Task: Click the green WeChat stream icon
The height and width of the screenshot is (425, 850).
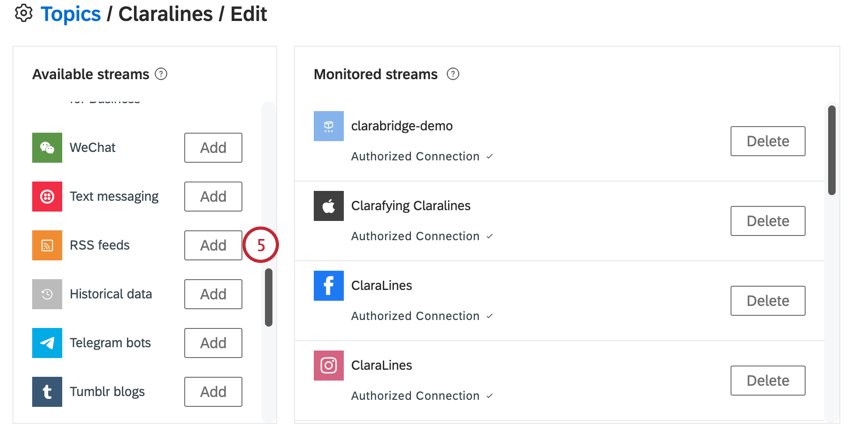Action: (x=47, y=147)
